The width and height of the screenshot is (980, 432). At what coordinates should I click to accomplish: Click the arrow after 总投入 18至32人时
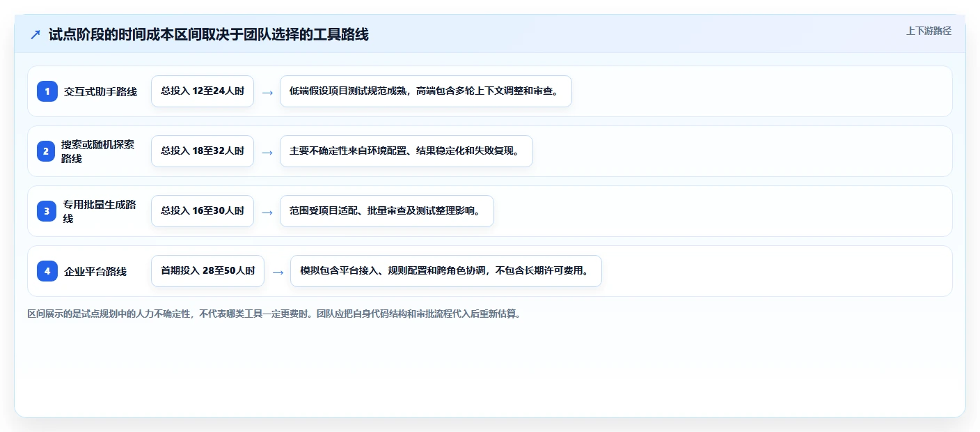coord(267,152)
